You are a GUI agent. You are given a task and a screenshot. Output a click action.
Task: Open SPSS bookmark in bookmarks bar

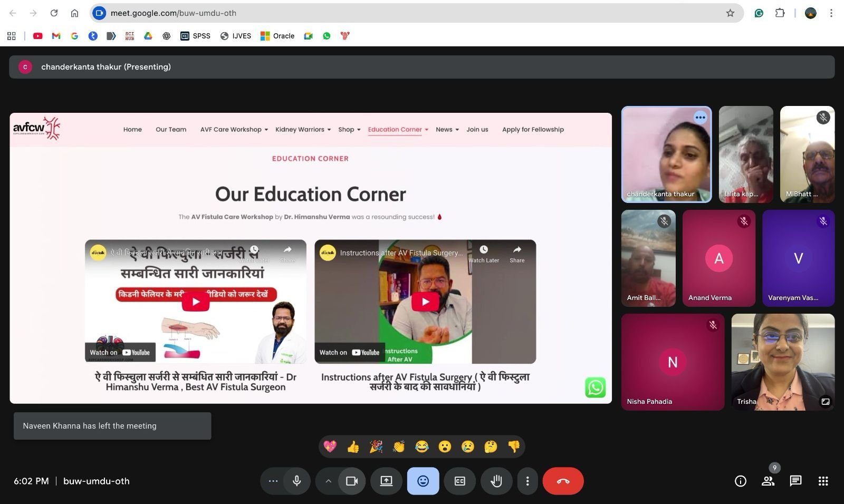pyautogui.click(x=196, y=36)
